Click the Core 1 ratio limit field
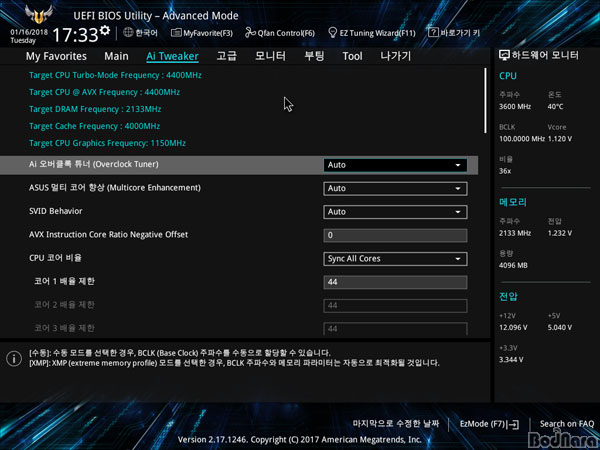 pos(395,282)
